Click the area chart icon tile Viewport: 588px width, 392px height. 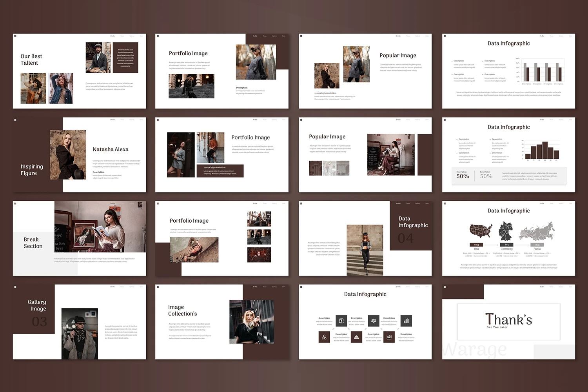point(389,337)
